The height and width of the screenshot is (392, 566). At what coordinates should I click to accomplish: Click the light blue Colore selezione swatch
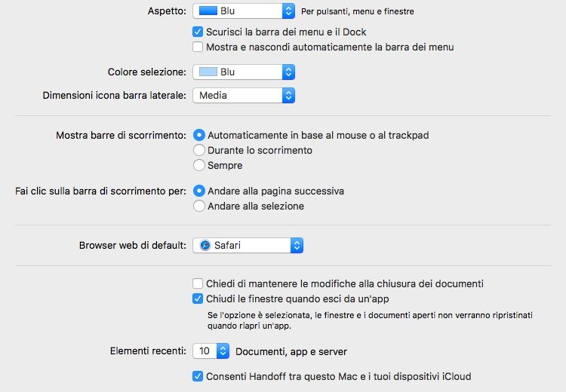208,72
